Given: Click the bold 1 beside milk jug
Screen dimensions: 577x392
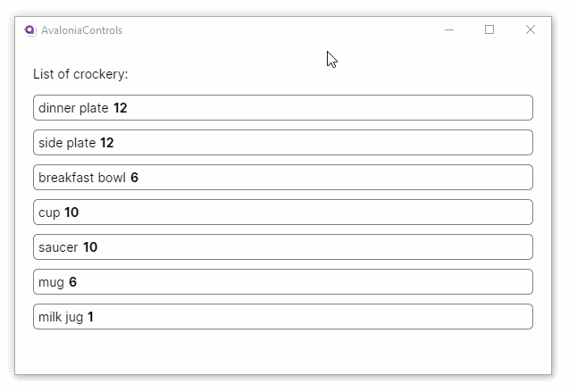Looking at the screenshot, I should [x=90, y=317].
